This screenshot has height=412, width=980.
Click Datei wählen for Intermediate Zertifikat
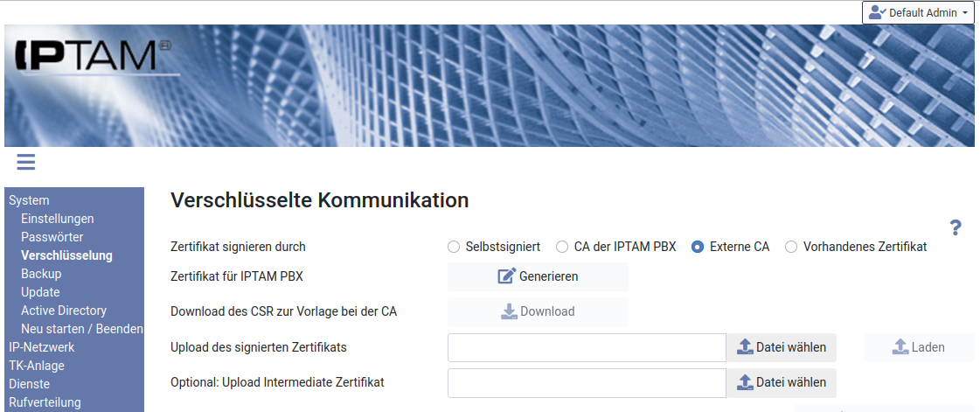tap(781, 382)
